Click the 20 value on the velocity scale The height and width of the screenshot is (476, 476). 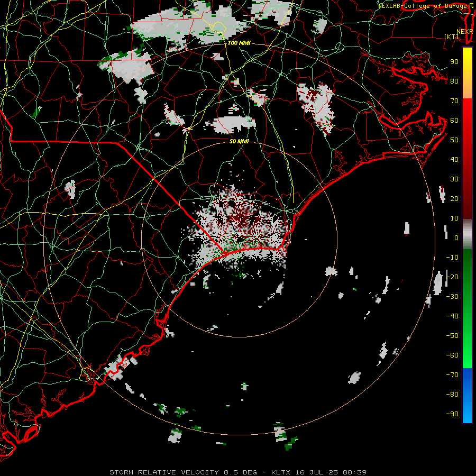(454, 199)
